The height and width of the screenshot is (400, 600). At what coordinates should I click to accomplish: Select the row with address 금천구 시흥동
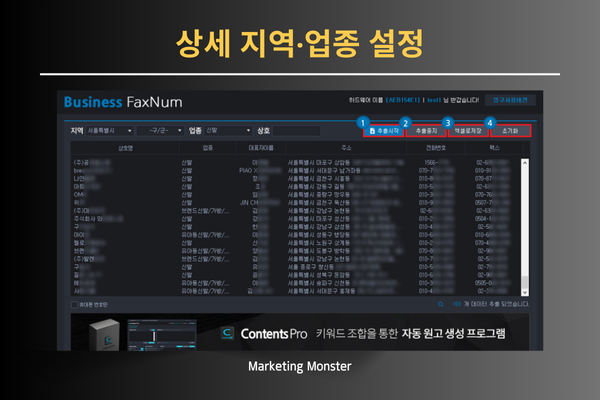296,179
